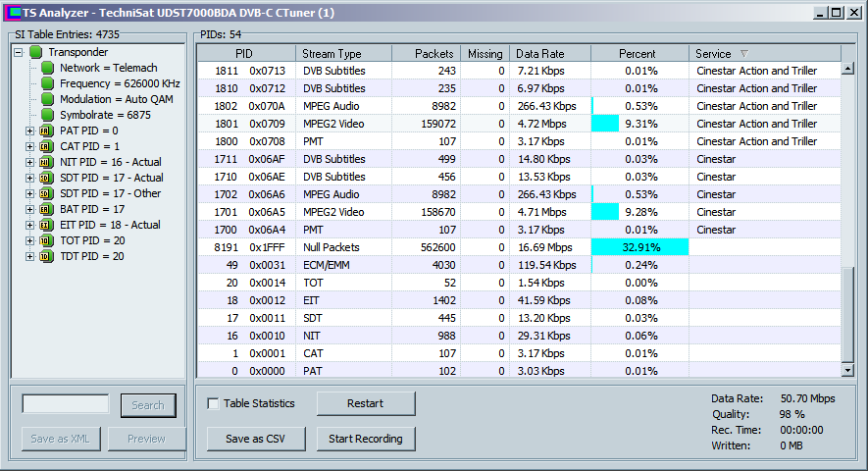Select the SDT row with 445 packets
868x471 pixels.
click(x=519, y=318)
